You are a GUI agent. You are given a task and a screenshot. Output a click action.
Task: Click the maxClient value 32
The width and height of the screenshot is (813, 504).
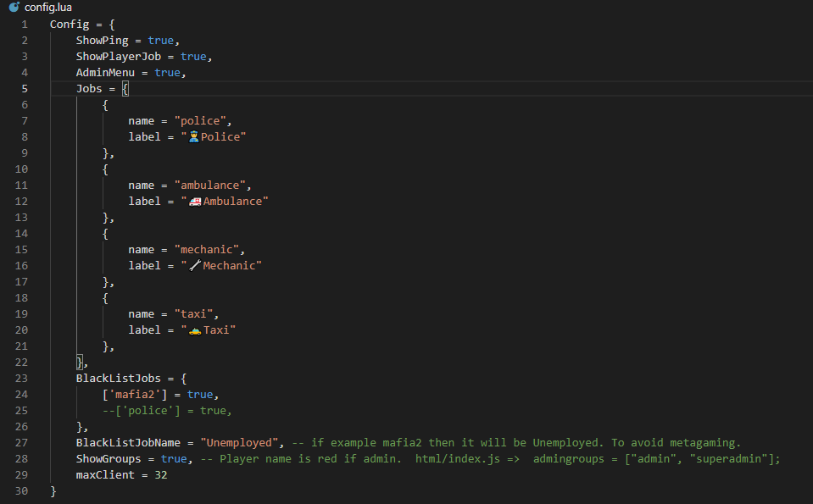pos(161,475)
